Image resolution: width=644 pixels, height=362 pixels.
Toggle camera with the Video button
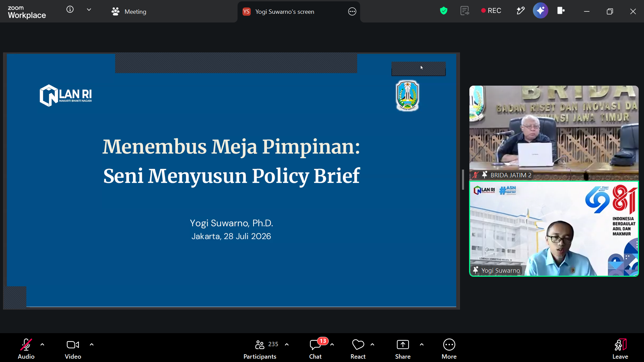tap(73, 349)
